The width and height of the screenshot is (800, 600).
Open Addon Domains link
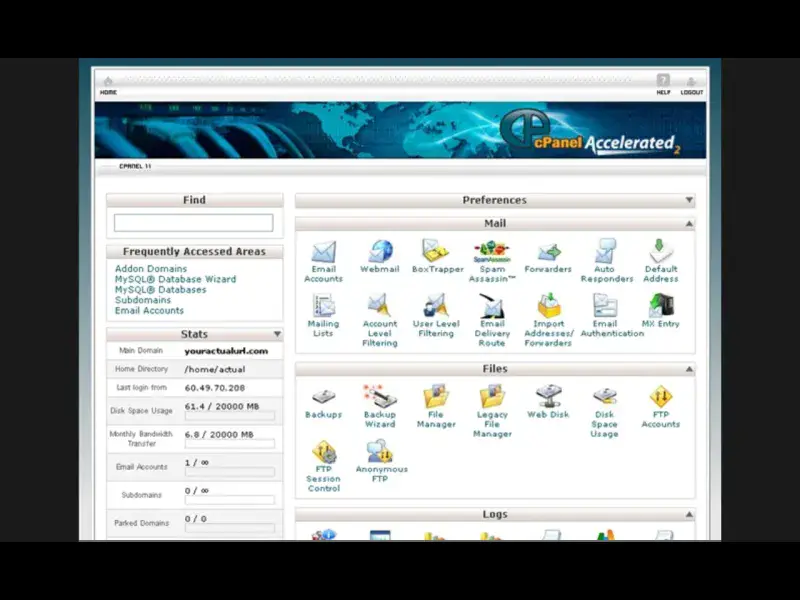[x=151, y=268]
